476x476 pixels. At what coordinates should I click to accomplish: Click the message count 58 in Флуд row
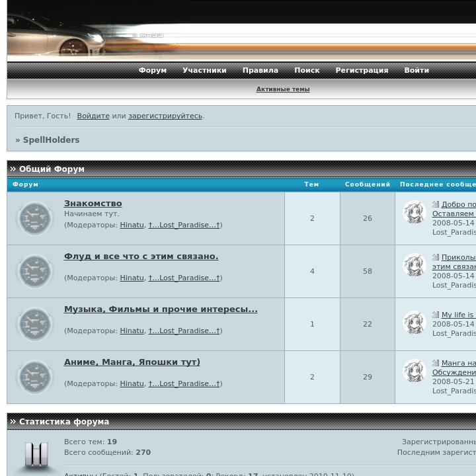coord(368,271)
